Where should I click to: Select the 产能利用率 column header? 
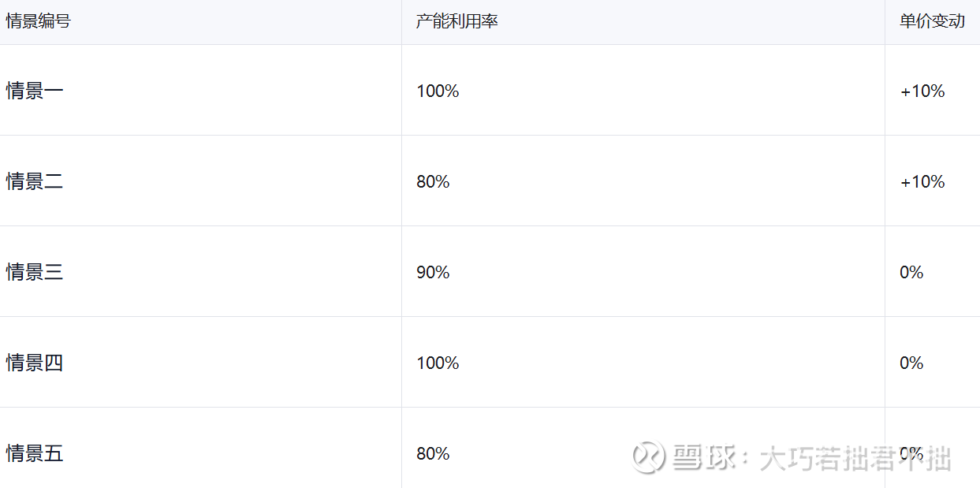[456, 21]
